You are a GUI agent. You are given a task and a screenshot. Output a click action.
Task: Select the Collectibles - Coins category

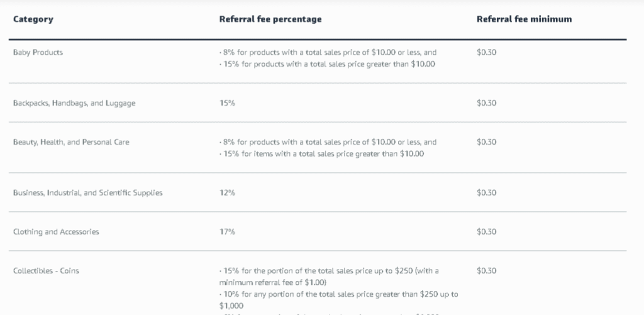[46, 271]
